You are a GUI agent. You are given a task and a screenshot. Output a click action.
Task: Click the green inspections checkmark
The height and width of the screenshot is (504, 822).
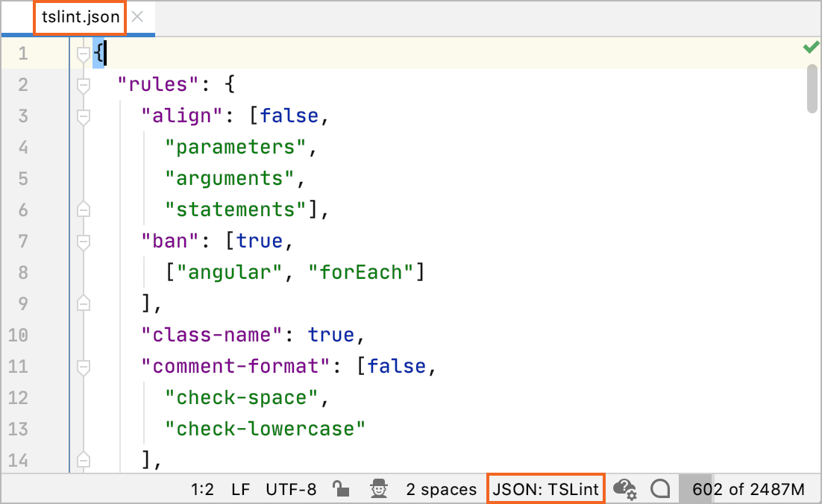[x=810, y=47]
